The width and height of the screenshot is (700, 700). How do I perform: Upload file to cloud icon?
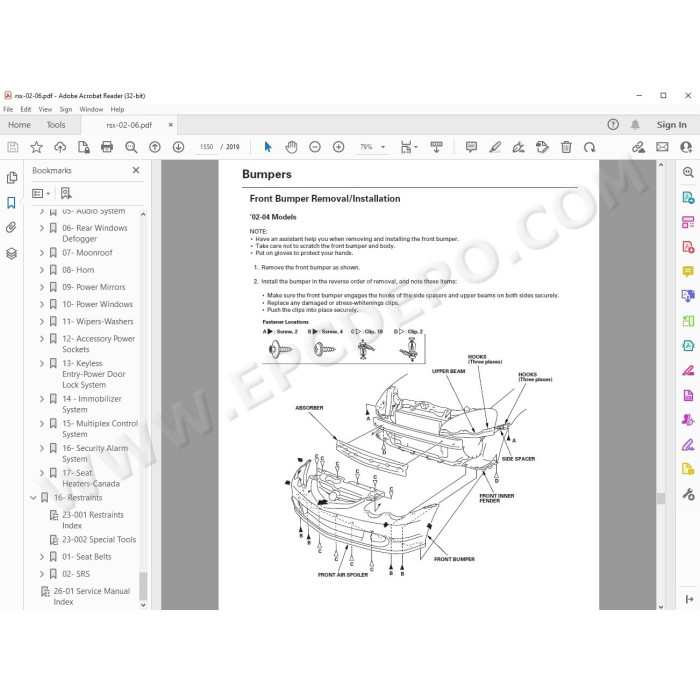pyautogui.click(x=60, y=147)
